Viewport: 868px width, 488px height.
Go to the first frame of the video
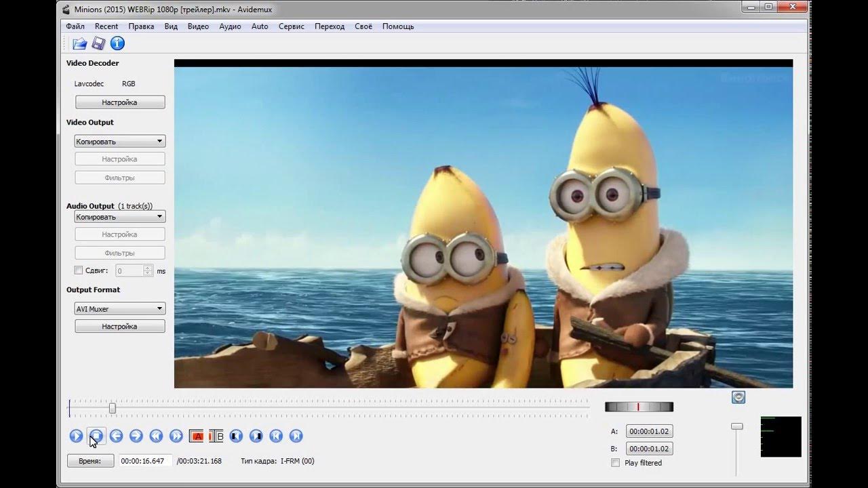276,436
